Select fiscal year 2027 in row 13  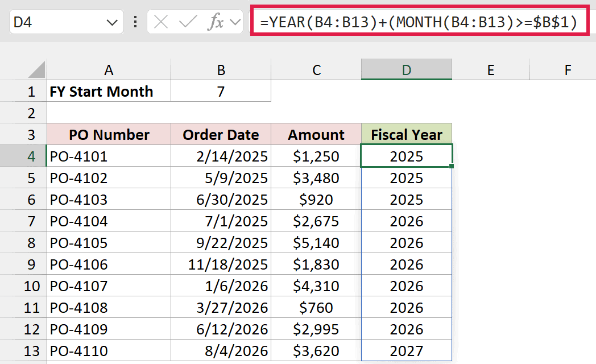[406, 351]
